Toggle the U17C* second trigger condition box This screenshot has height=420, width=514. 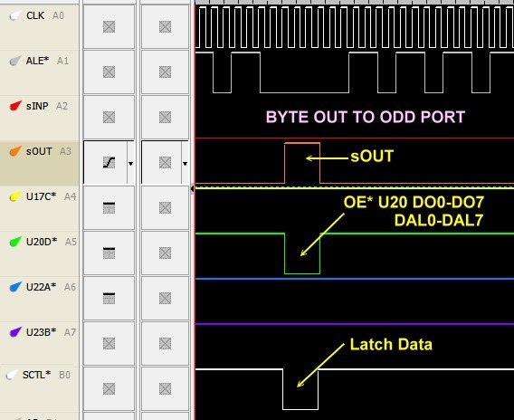coord(165,208)
